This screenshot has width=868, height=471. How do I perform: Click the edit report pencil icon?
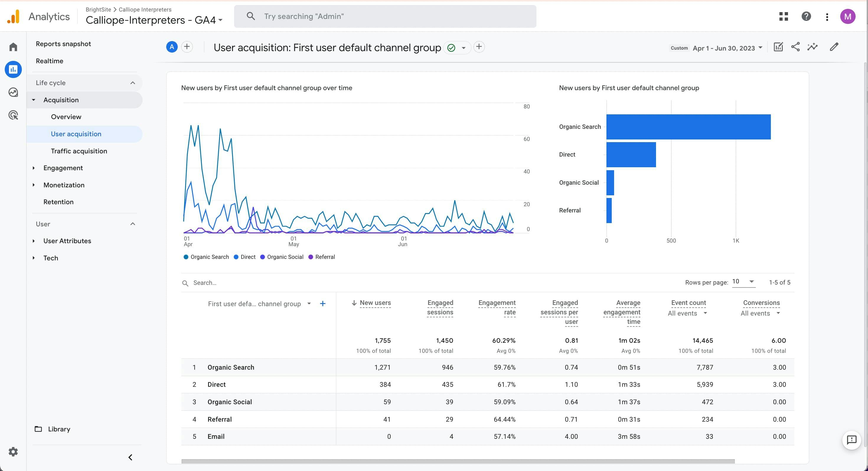(x=834, y=47)
